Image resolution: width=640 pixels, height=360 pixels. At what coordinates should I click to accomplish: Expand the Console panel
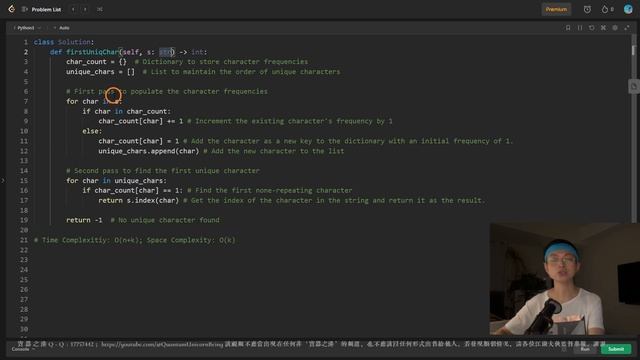[23, 349]
